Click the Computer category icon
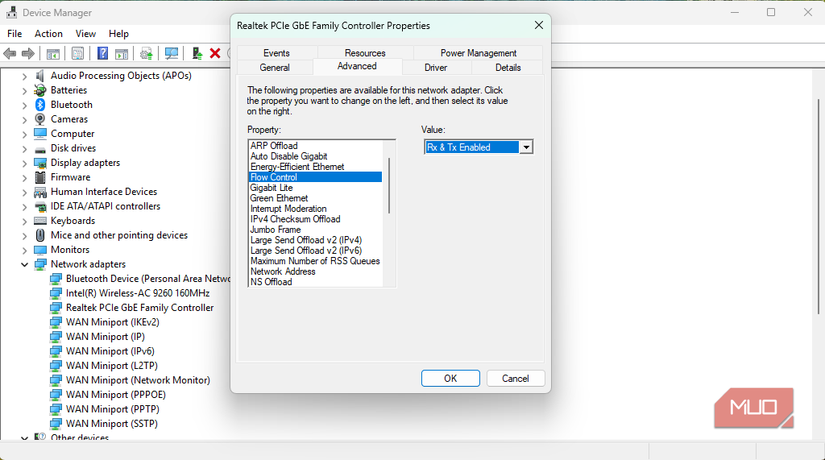The width and height of the screenshot is (825, 460). coord(40,133)
